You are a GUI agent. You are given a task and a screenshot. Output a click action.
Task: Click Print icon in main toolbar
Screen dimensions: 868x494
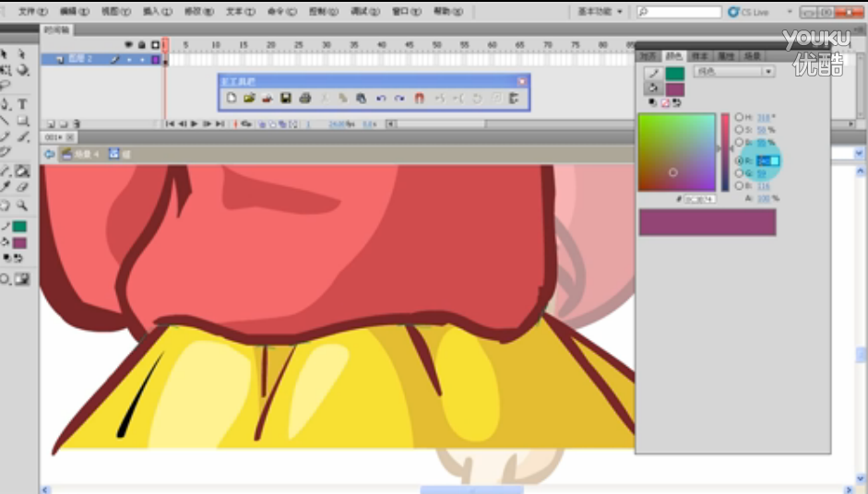pyautogui.click(x=304, y=98)
